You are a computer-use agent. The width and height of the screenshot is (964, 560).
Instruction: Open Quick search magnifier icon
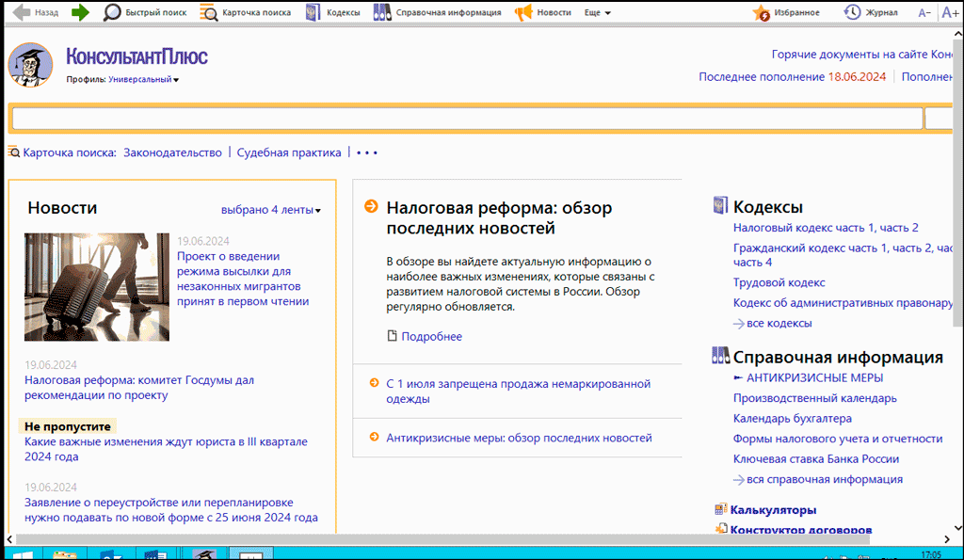point(112,12)
